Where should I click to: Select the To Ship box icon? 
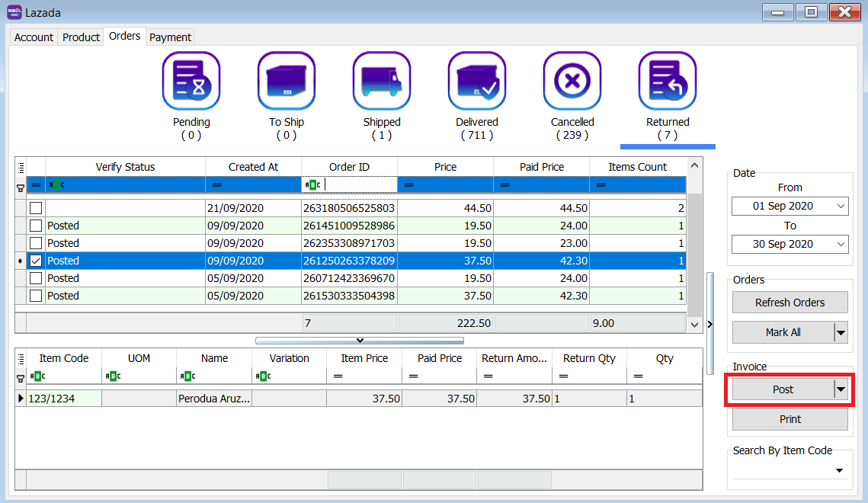(287, 82)
